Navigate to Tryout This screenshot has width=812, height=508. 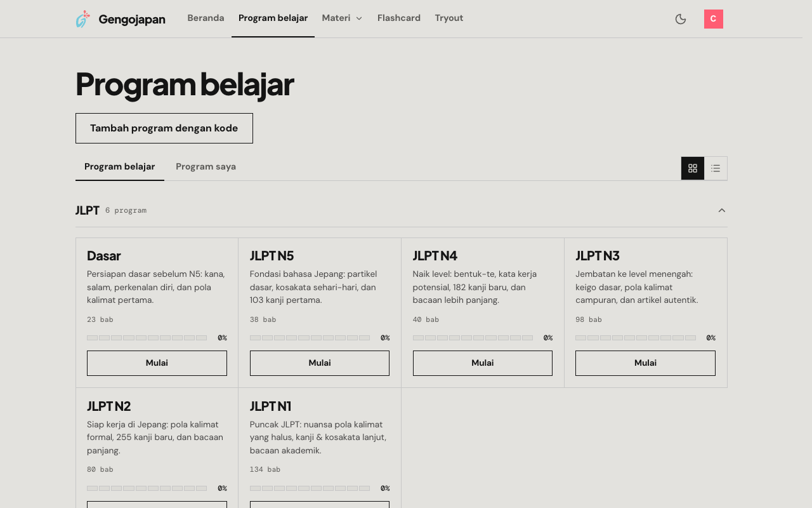click(x=449, y=18)
